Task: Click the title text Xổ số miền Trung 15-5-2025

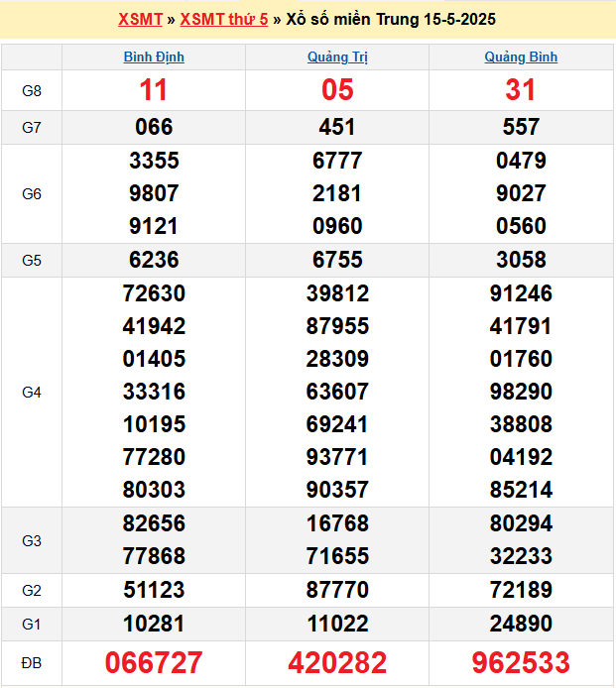Action: 391,20
